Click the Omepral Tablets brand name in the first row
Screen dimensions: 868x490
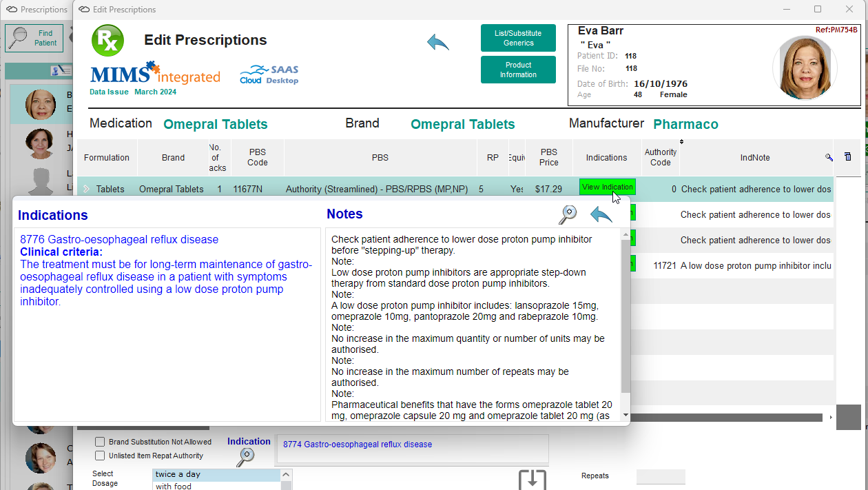pyautogui.click(x=172, y=189)
